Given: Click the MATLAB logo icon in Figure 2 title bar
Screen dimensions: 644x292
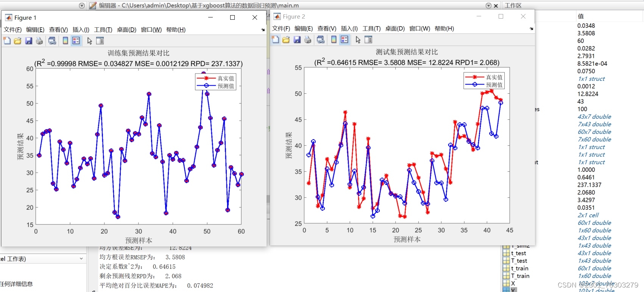Looking at the screenshot, I should coord(277,16).
